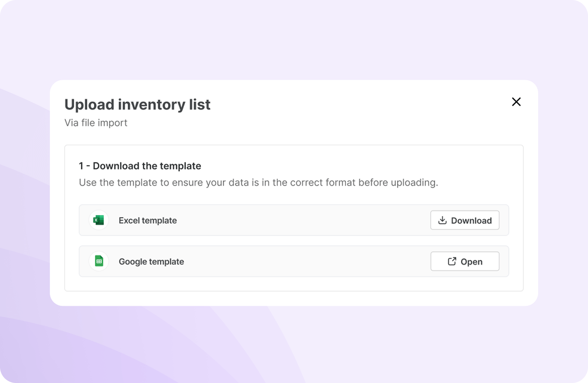The width and height of the screenshot is (588, 383).
Task: Click the empty middle of the Google template row
Action: 302,261
